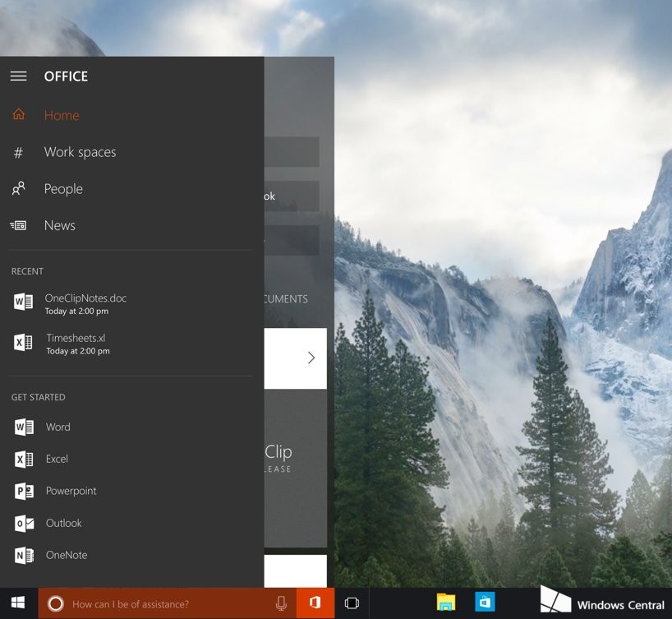Open the People section

point(63,189)
